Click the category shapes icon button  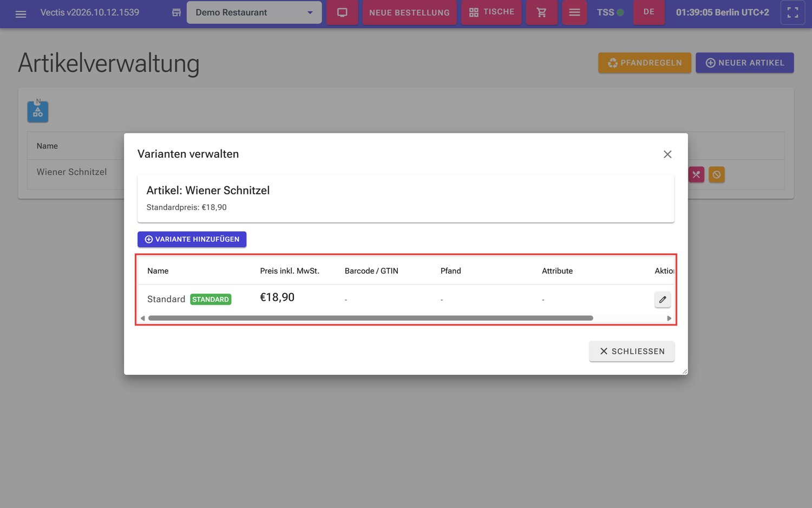(38, 112)
